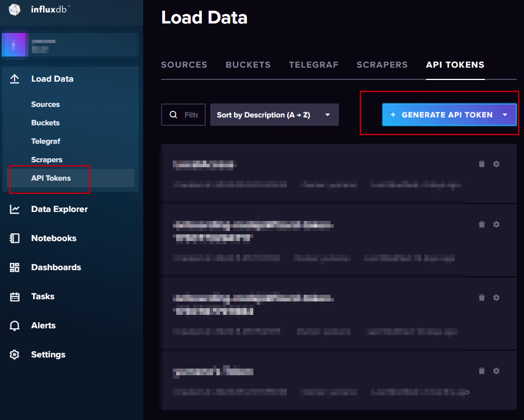The height and width of the screenshot is (420, 524).
Task: Click the Data Explorer graph icon
Action: pyautogui.click(x=15, y=209)
